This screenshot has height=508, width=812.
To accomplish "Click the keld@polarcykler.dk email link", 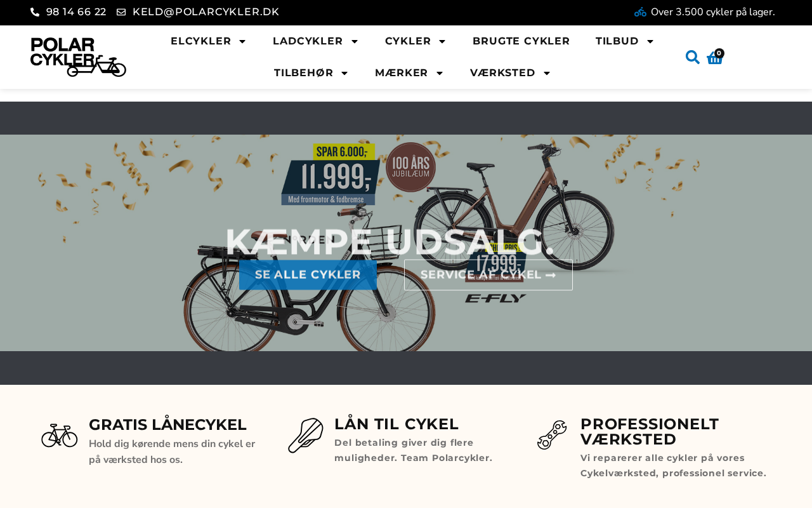I will [206, 12].
